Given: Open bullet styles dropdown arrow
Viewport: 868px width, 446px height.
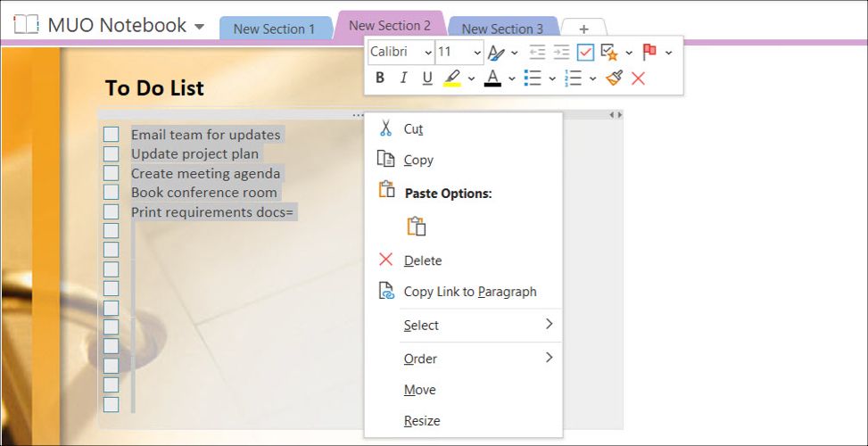Looking at the screenshot, I should click(x=552, y=78).
